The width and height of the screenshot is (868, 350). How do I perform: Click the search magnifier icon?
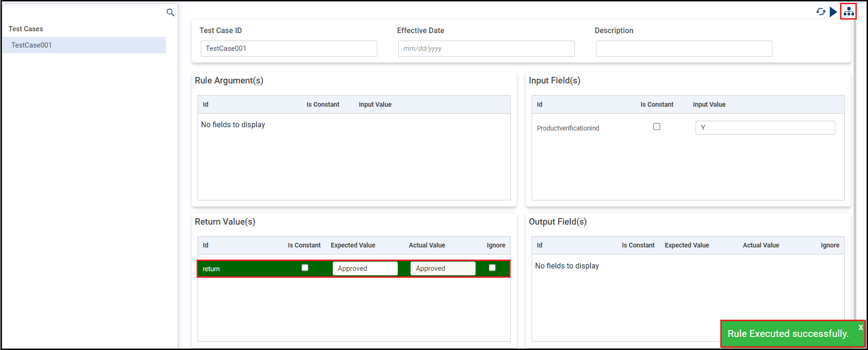pyautogui.click(x=171, y=13)
